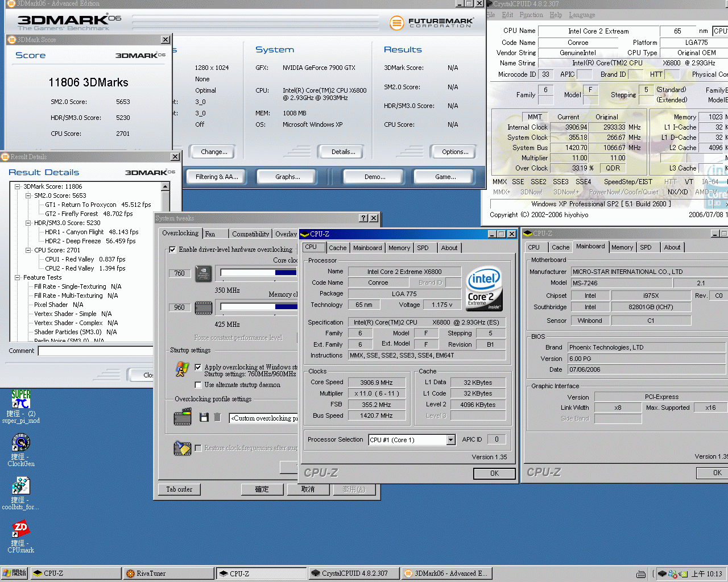The height and width of the screenshot is (582, 728).
Task: Switch to 3DMark06 Advanced Edition from the taskbar
Action: [446, 573]
